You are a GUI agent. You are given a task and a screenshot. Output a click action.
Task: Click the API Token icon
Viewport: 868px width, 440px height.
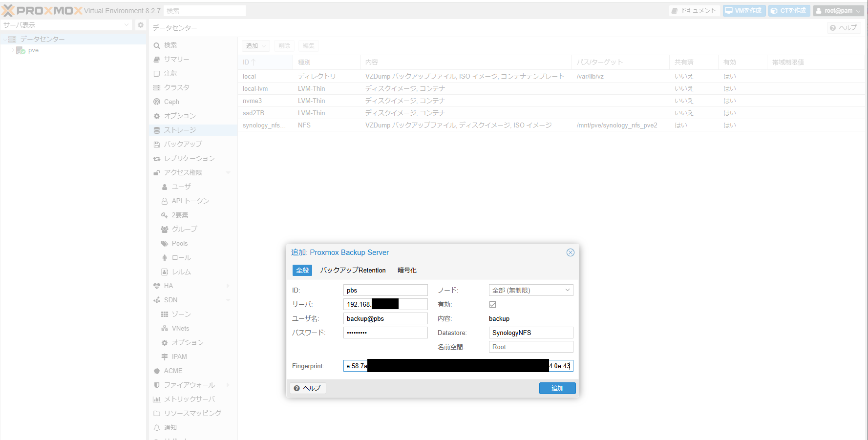pyautogui.click(x=165, y=201)
